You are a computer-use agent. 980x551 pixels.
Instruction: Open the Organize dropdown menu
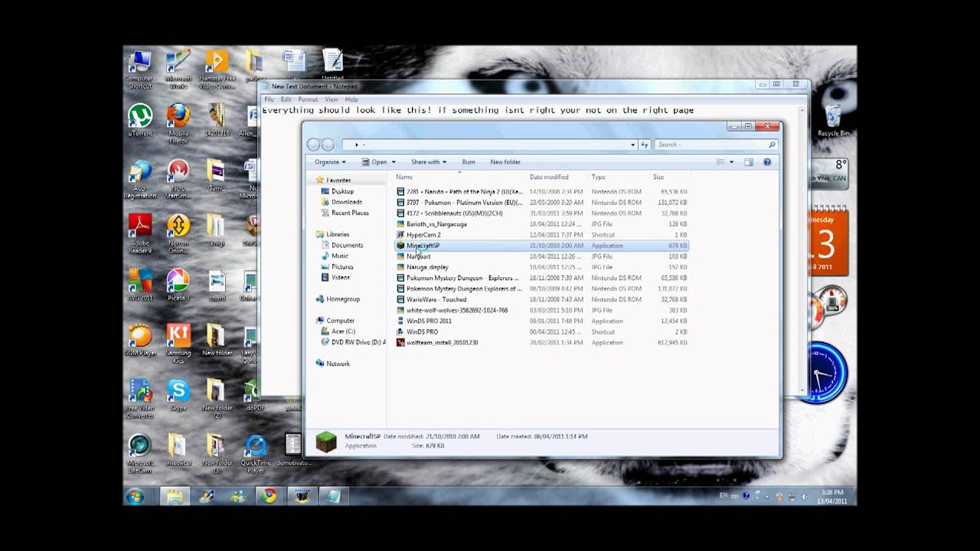coord(330,162)
